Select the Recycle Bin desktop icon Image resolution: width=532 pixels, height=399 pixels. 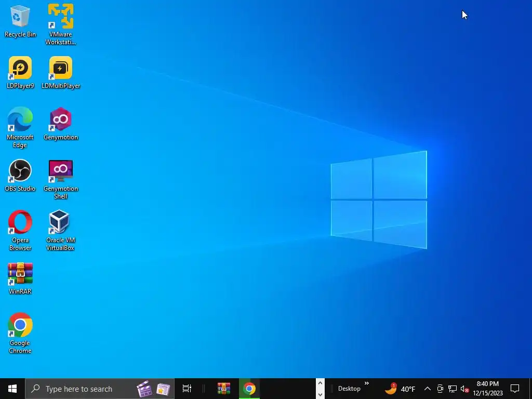(x=20, y=21)
